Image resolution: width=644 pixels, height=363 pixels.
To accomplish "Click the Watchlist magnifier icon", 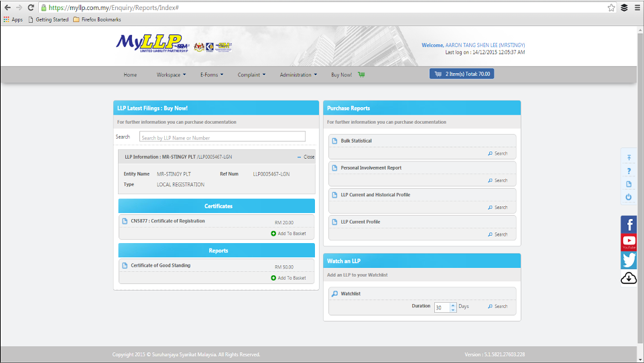I will [334, 293].
